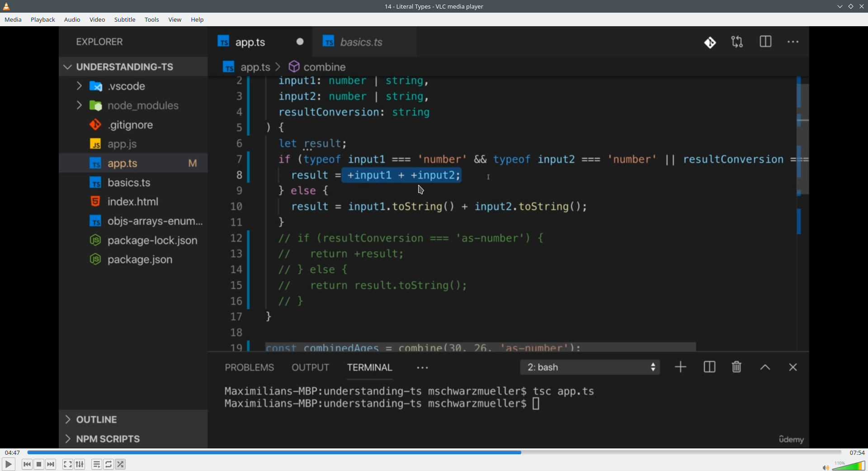
Task: Open the Audio menu
Action: pos(72,20)
